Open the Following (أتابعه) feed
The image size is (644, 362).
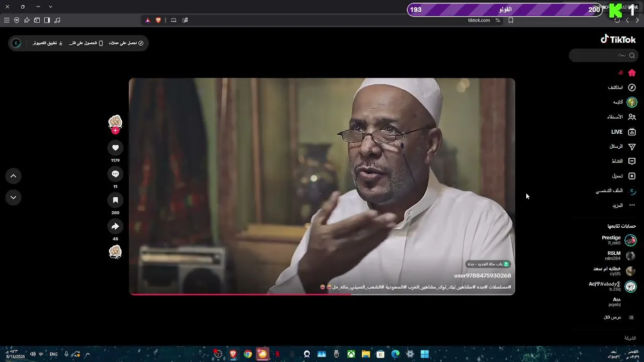625,102
